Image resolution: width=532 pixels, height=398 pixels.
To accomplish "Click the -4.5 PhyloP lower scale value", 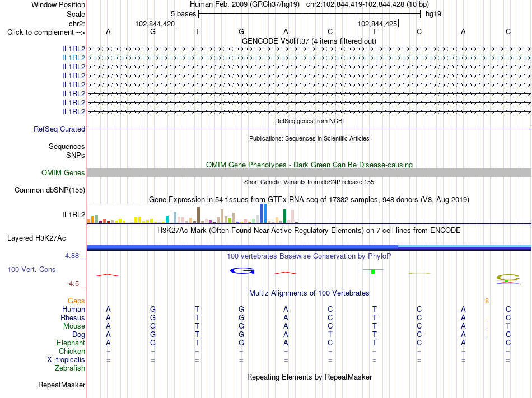I will coord(73,284).
